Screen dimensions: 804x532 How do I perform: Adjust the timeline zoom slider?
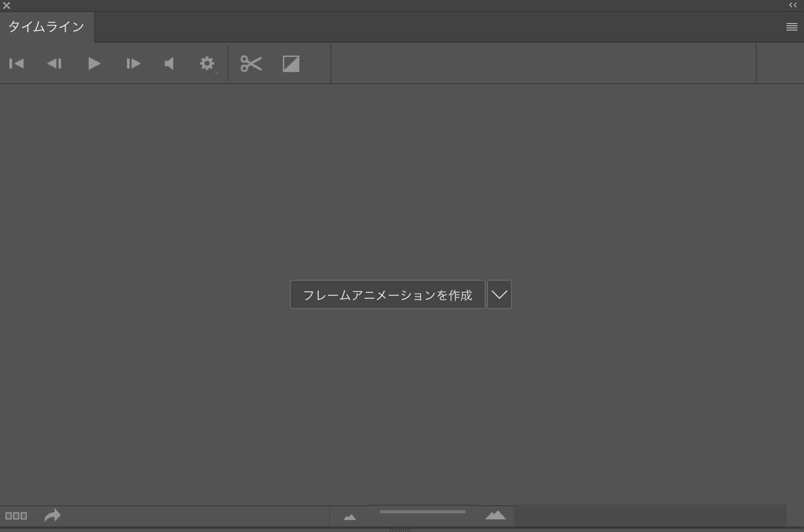pos(422,512)
